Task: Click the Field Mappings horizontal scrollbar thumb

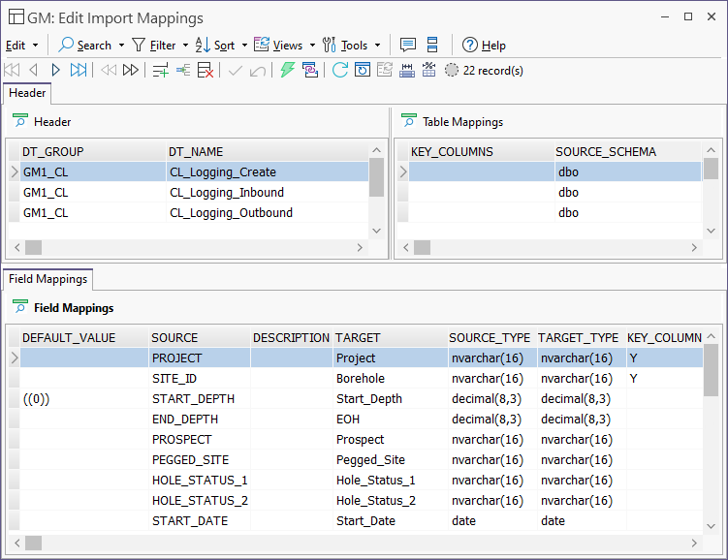Action: tap(33, 543)
